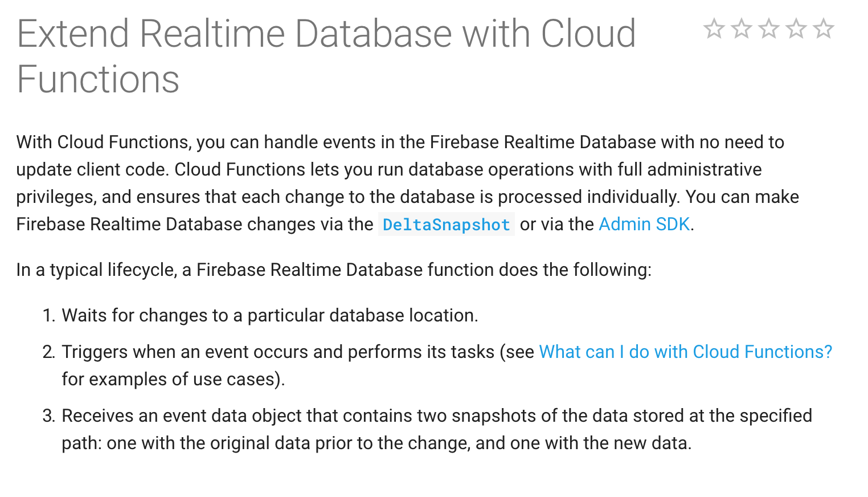868x497 pixels.
Task: Open "What can I do with Cloud Functions?"
Action: coord(685,352)
